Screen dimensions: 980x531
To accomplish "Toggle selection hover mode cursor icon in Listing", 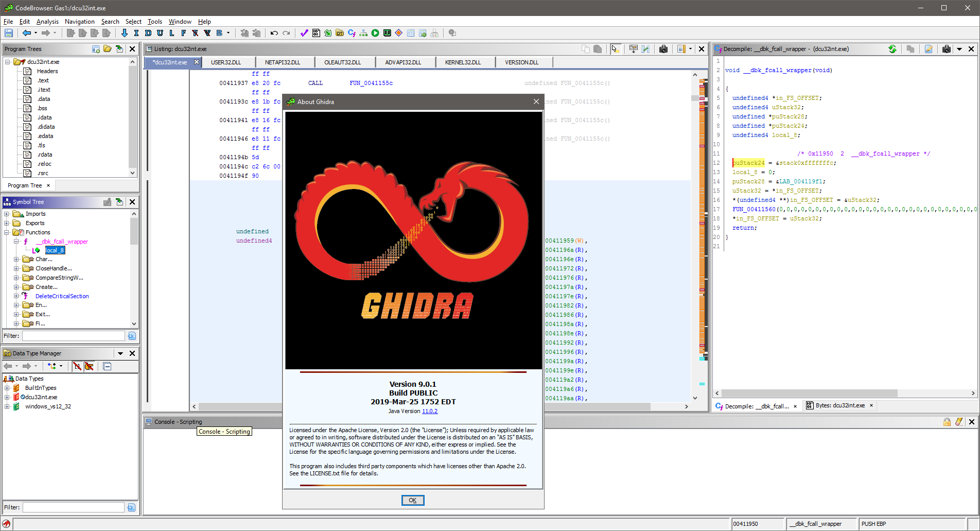I will (615, 49).
